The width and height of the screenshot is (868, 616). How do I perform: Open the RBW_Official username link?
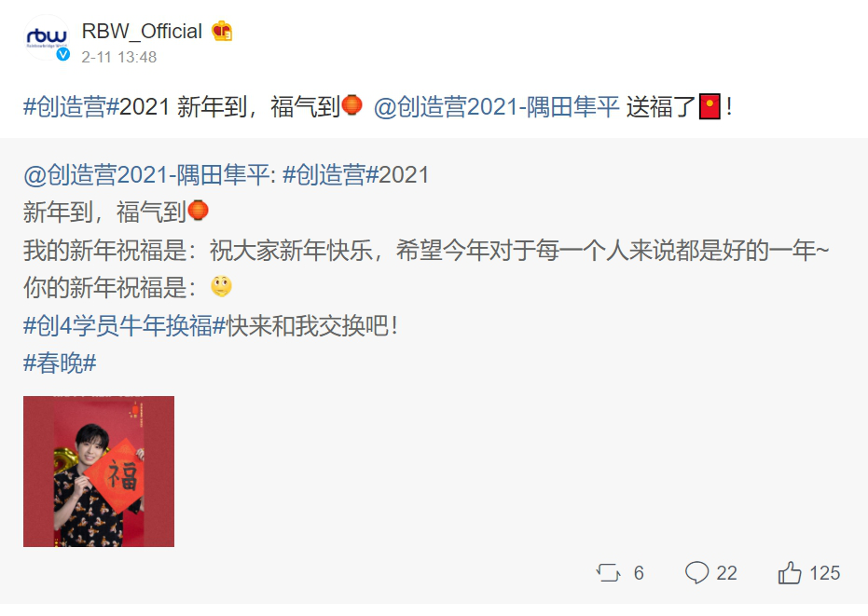click(x=142, y=31)
